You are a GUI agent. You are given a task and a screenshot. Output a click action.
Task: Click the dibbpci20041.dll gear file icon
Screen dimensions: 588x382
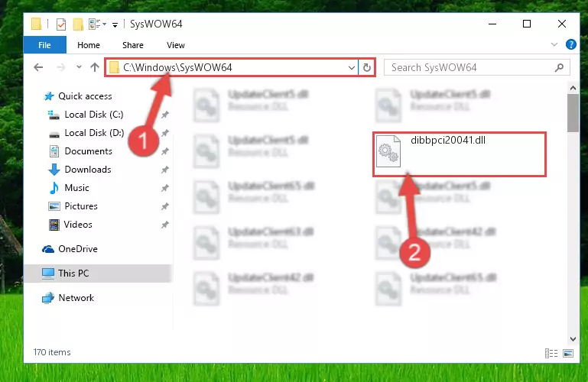tap(388, 151)
